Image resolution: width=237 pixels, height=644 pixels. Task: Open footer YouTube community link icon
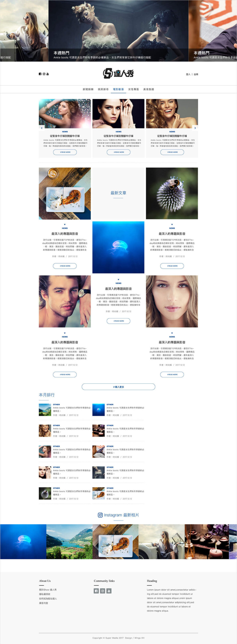[109, 591]
